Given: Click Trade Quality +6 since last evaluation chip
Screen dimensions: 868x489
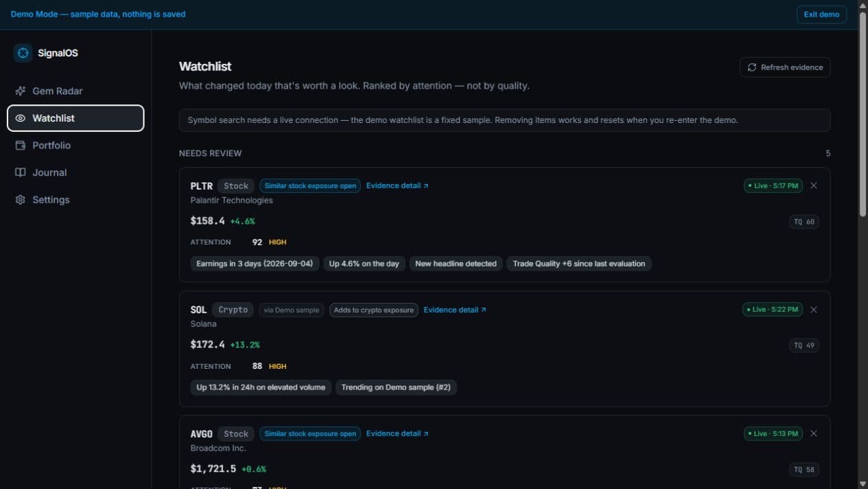Looking at the screenshot, I should pos(579,264).
